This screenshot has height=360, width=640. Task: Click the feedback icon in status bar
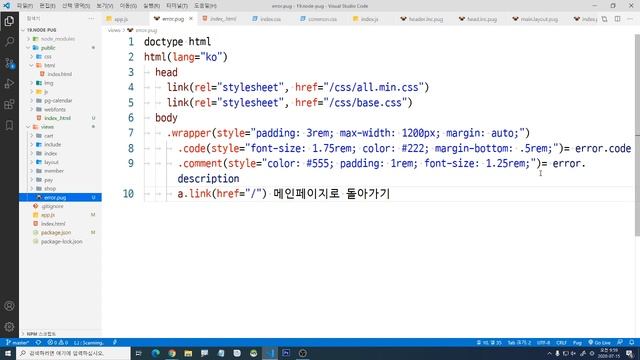coord(620,342)
